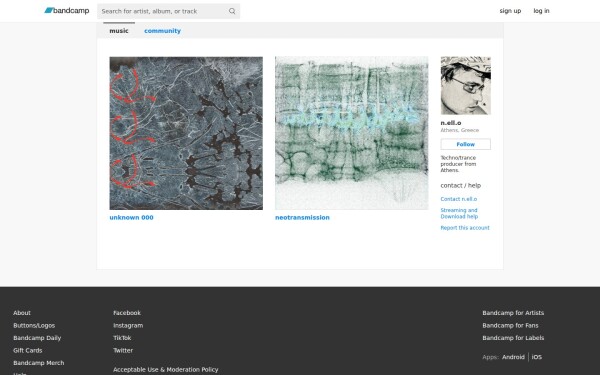Open the TikTok footer link
This screenshot has height=375, width=600.
point(122,338)
